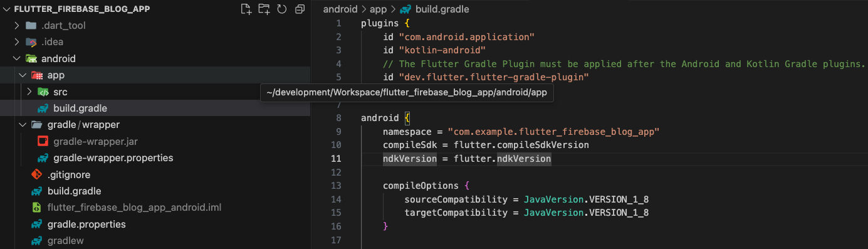Click the build.gradle breadcrumb segment
The height and width of the screenshot is (249, 868).
(442, 9)
